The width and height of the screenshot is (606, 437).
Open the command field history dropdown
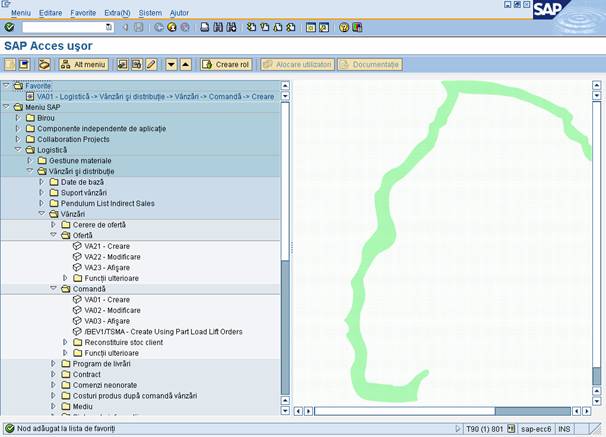click(109, 27)
